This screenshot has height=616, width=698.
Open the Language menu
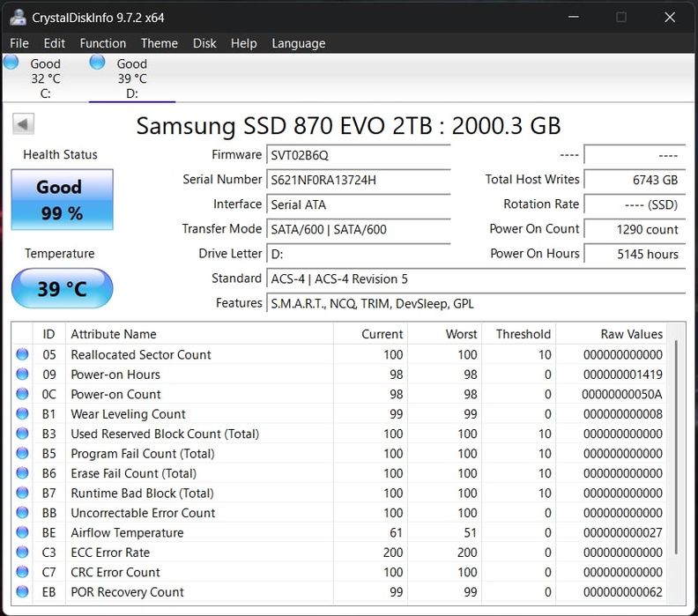point(298,43)
